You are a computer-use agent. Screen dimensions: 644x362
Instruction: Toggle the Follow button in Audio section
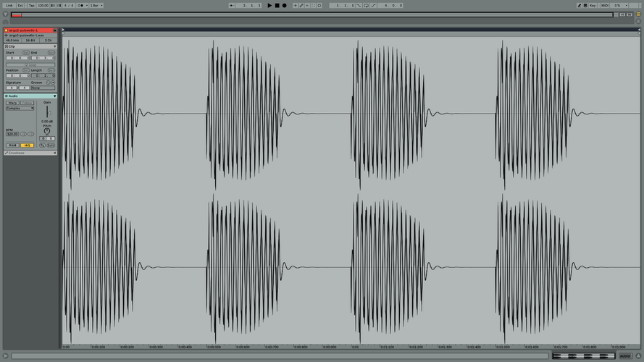point(27,103)
